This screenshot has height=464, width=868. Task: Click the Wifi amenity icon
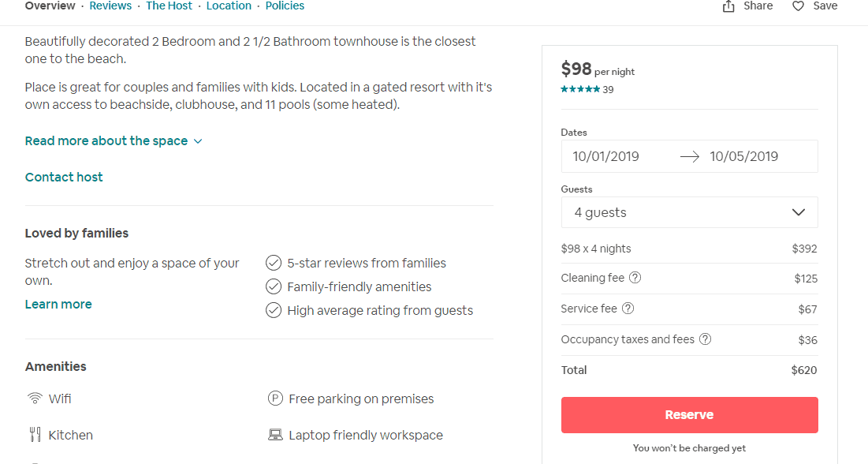click(35, 399)
